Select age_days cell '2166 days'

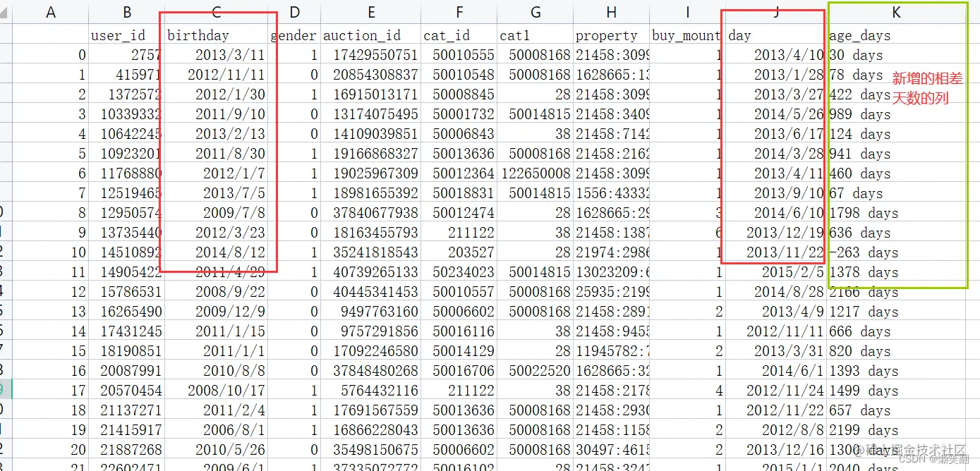(896, 292)
